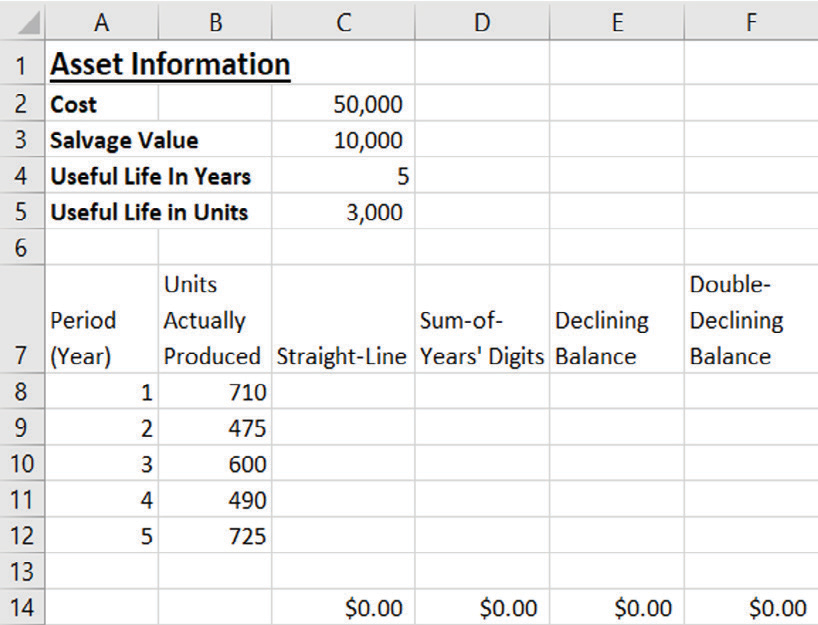Select the cell with 725 units
The width and height of the screenshot is (818, 625).
click(214, 536)
